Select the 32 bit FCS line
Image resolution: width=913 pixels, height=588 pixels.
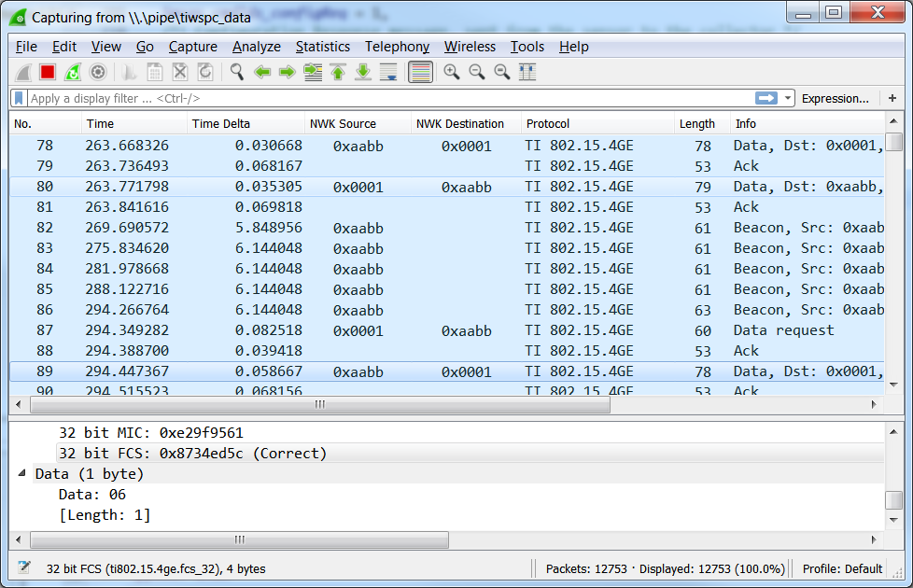click(192, 453)
